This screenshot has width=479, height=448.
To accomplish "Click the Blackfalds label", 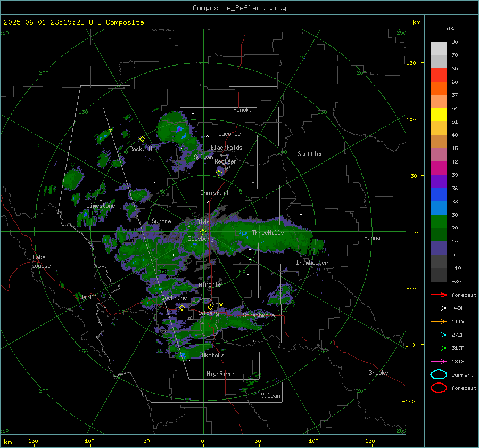I will tap(226, 148).
